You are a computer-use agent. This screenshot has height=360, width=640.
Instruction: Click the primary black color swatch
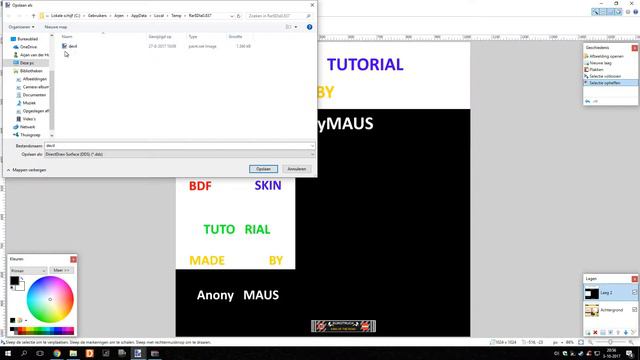tap(15, 281)
